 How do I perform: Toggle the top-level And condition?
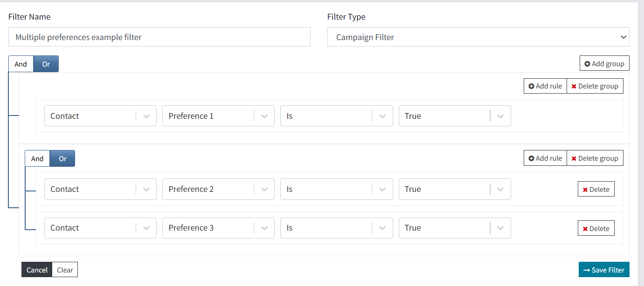[x=21, y=64]
